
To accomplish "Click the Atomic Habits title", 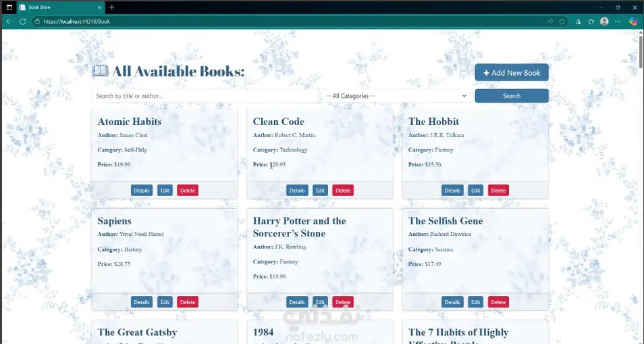I will point(130,122).
